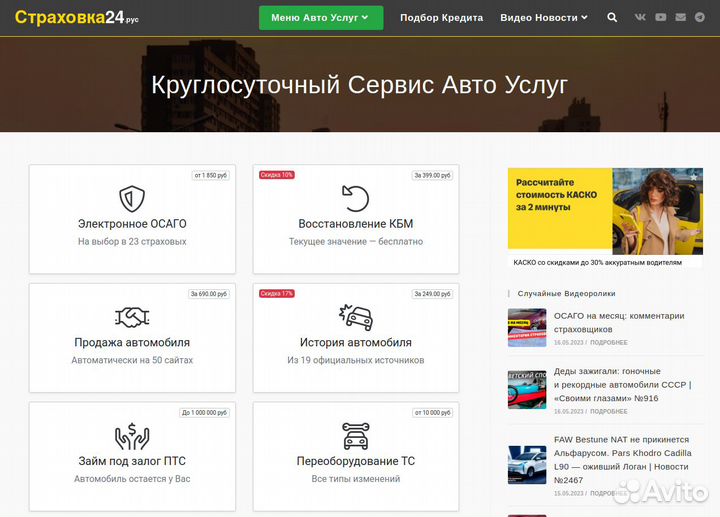Open the YouTube icon in header

[660, 17]
